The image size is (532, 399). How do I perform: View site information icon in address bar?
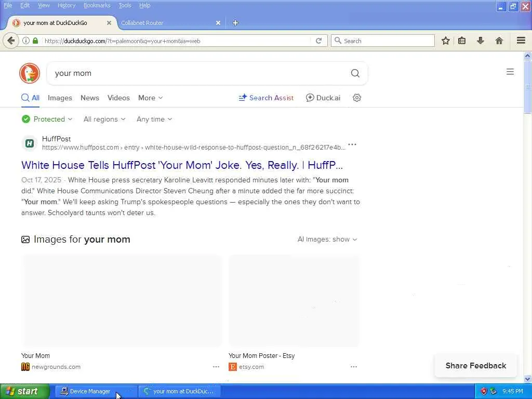click(26, 41)
